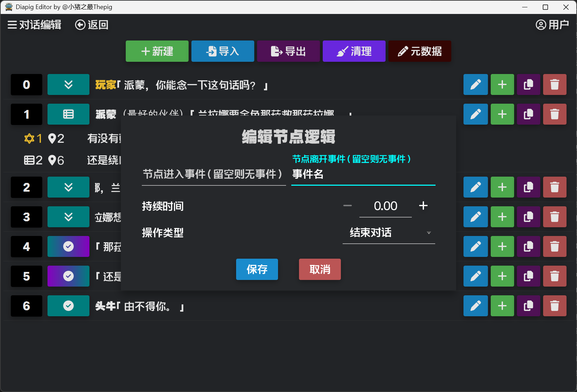Increase 持续时间 with the plus stepper
577x392 pixels.
[423, 206]
